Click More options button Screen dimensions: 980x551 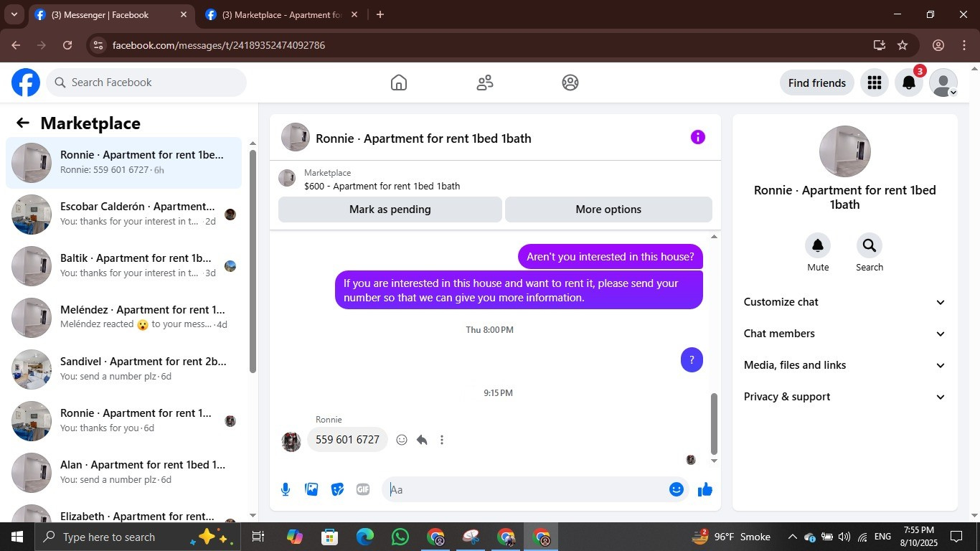point(608,209)
